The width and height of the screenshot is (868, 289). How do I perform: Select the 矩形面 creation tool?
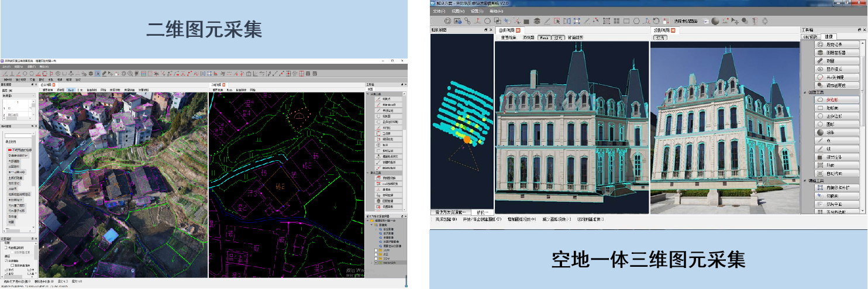[x=836, y=108]
